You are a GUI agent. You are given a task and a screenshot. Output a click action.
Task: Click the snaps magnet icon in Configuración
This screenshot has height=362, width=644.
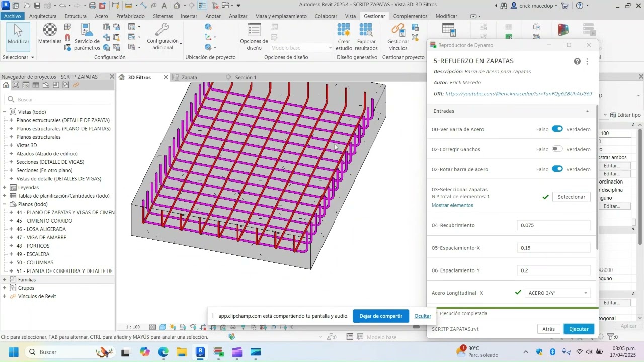(x=67, y=38)
